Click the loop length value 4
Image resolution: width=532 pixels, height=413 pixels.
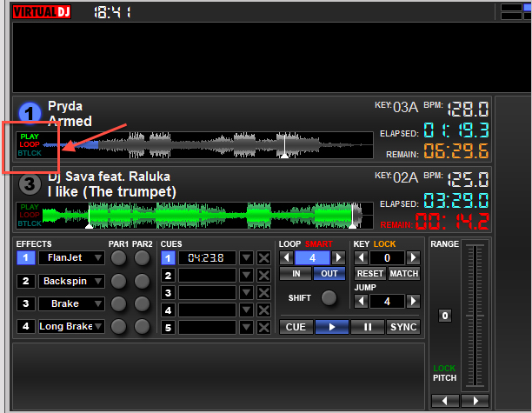(312, 258)
